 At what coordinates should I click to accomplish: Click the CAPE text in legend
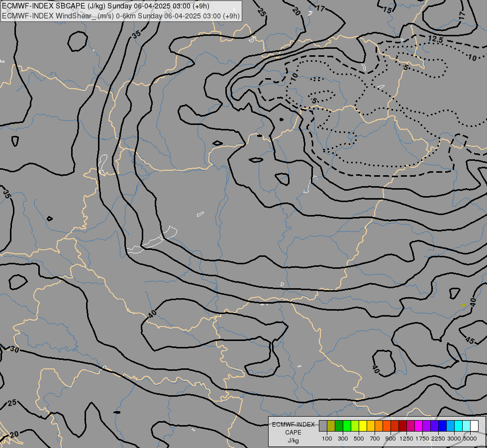pyautogui.click(x=293, y=433)
